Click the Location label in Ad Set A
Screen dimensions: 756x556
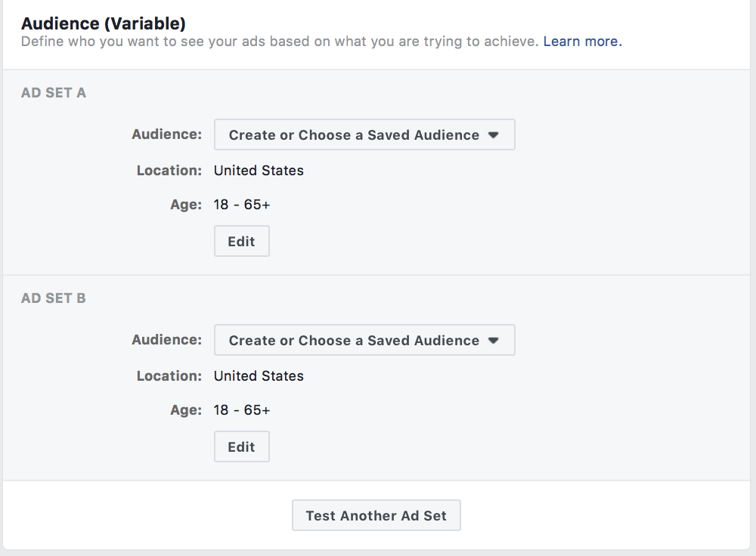(x=169, y=171)
